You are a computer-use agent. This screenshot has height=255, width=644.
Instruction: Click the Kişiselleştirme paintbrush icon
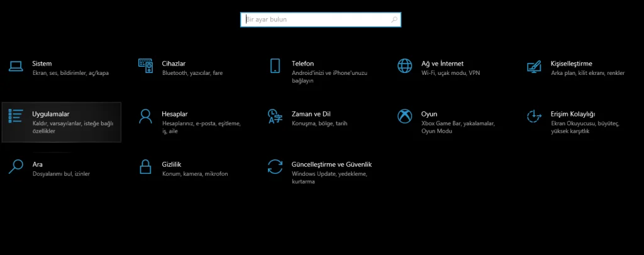coord(534,65)
